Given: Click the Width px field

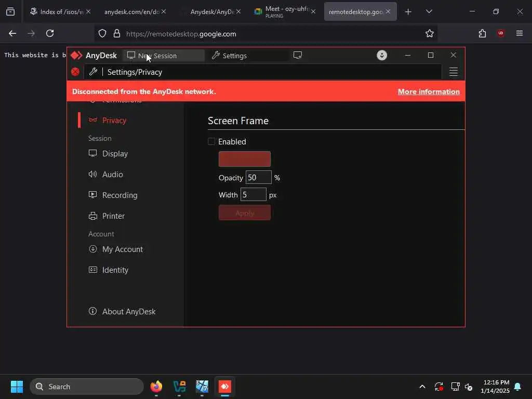Looking at the screenshot, I should [254, 195].
